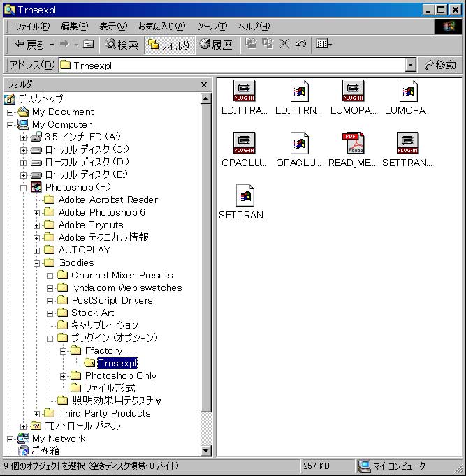Click the Back (戻る) toolbar arrow

[x=29, y=45]
